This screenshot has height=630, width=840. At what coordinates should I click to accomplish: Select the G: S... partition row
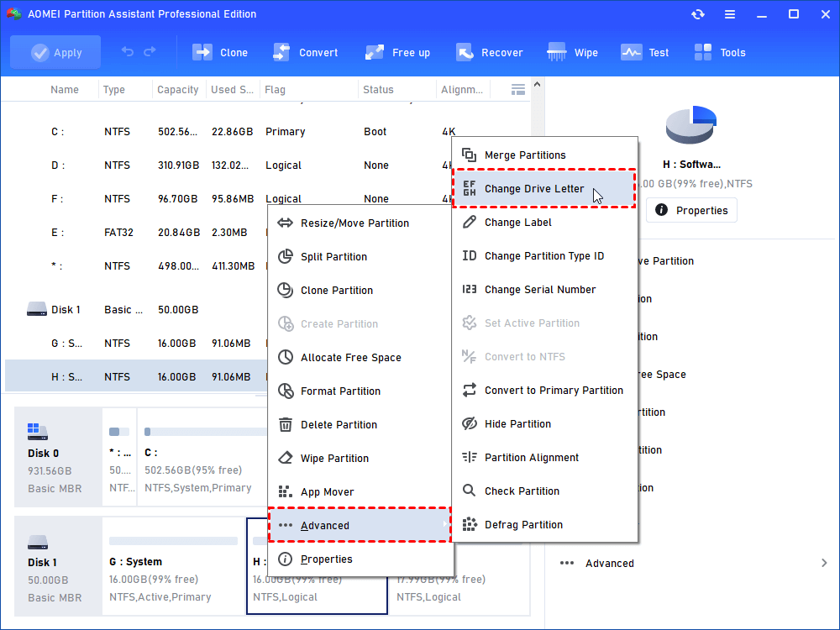tap(136, 344)
